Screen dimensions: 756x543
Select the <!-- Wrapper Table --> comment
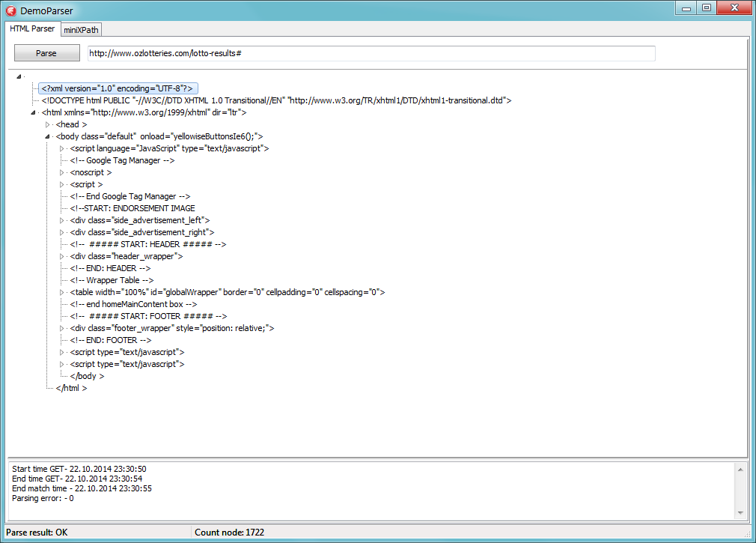click(112, 280)
